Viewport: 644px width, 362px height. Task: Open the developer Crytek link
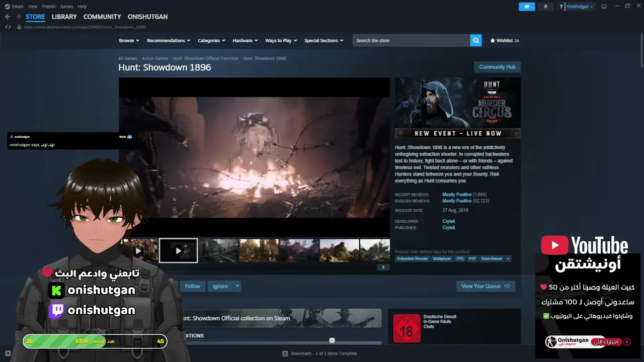pos(449,221)
